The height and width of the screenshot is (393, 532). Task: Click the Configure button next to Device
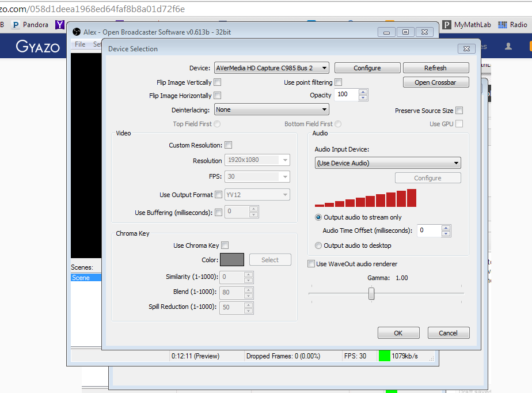(367, 68)
